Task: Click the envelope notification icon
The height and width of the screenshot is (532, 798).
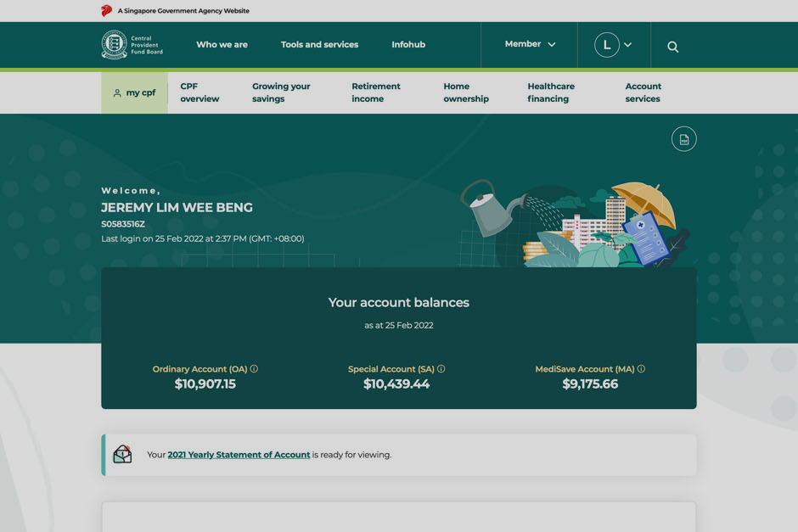Action: (122, 454)
